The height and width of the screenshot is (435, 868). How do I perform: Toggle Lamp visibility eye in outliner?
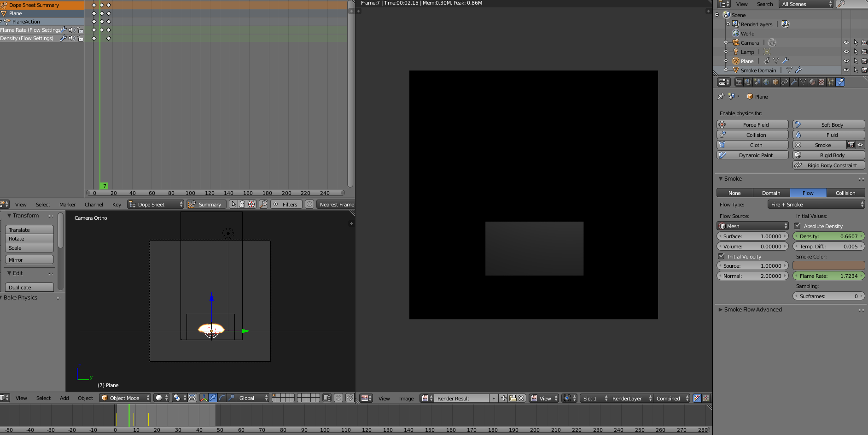(846, 52)
